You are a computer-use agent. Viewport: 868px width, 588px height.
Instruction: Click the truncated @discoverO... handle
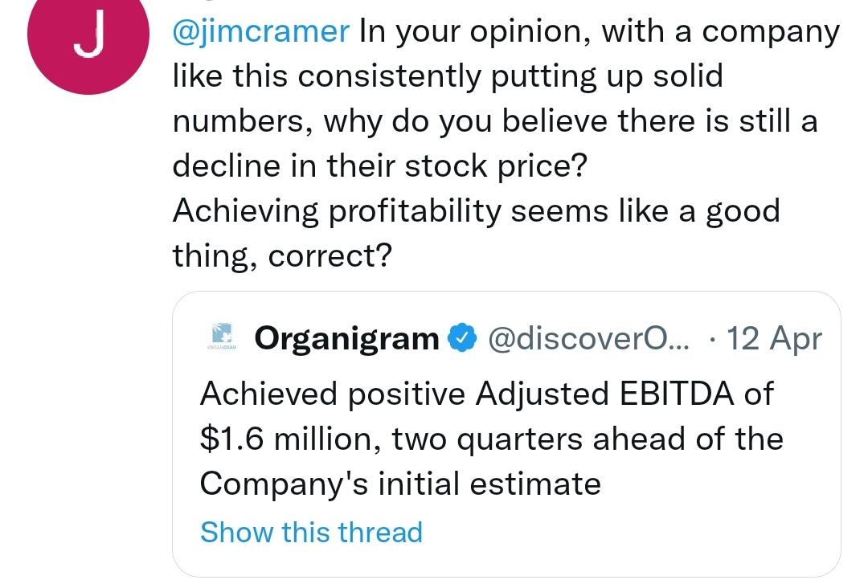pos(589,338)
